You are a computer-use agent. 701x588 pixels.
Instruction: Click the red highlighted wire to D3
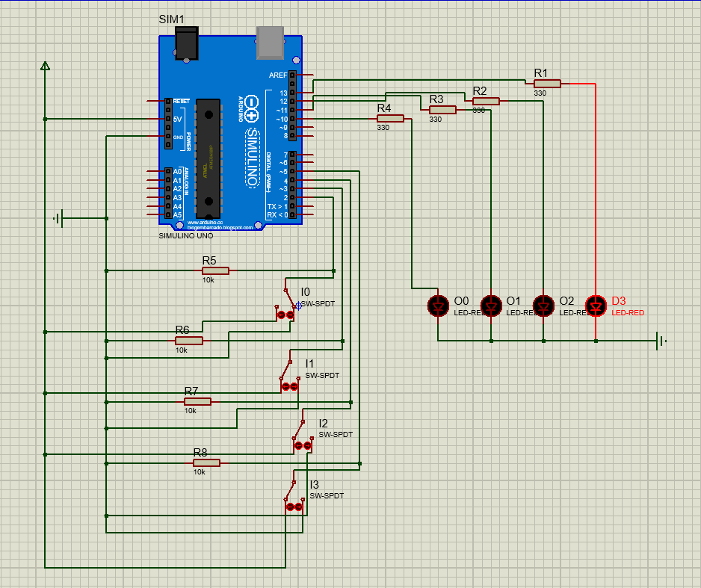click(596, 188)
